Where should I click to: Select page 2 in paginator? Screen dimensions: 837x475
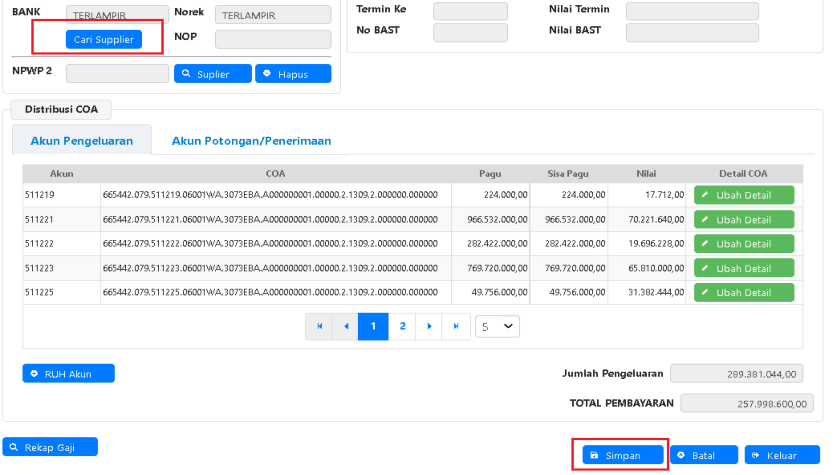click(402, 326)
